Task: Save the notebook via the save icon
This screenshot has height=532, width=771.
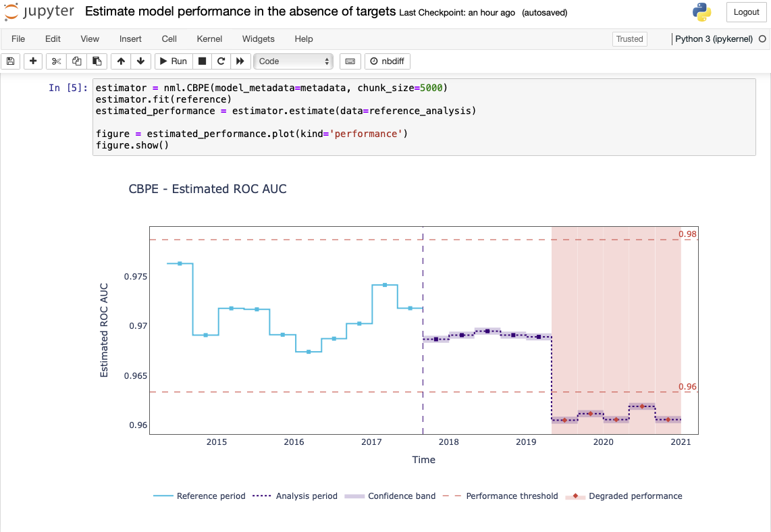Action: [x=10, y=61]
